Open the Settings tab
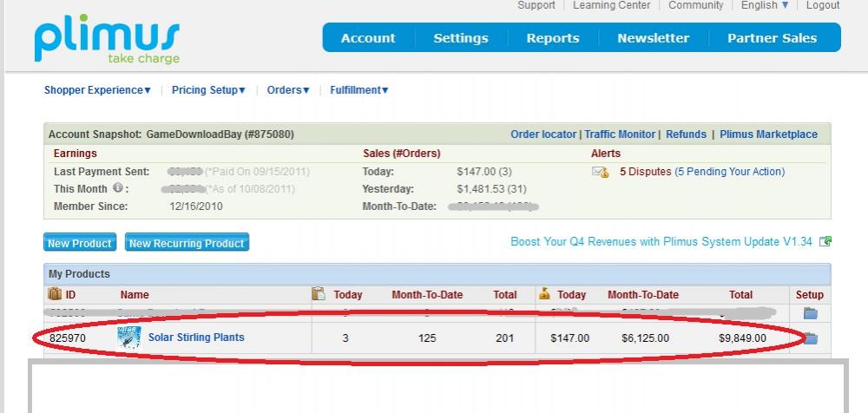Viewport: 868px width, 413px height. pyautogui.click(x=461, y=38)
